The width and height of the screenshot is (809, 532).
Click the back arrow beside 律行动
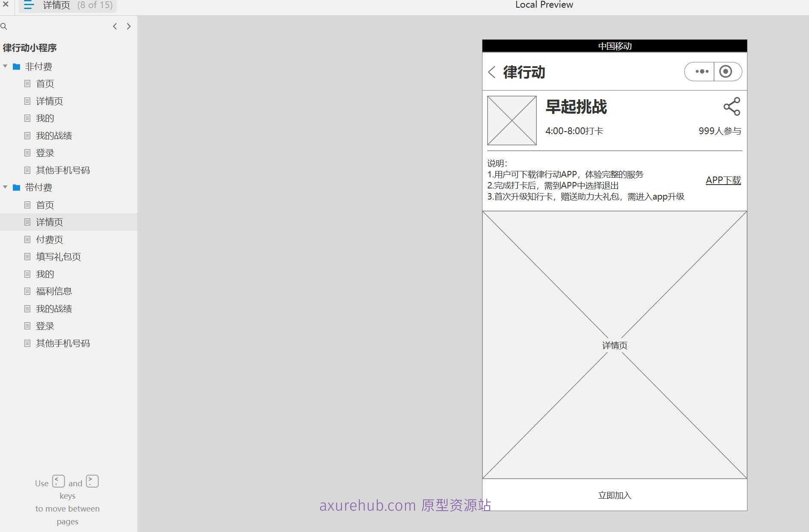pyautogui.click(x=492, y=72)
